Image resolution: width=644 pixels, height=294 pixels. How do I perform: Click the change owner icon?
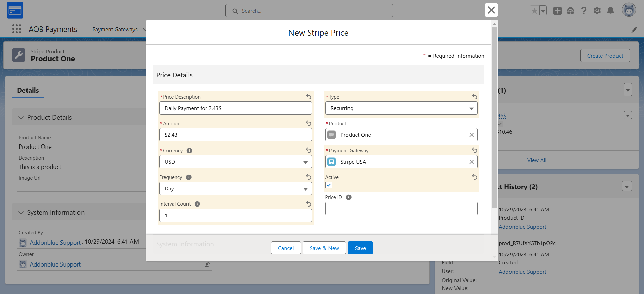click(x=208, y=265)
